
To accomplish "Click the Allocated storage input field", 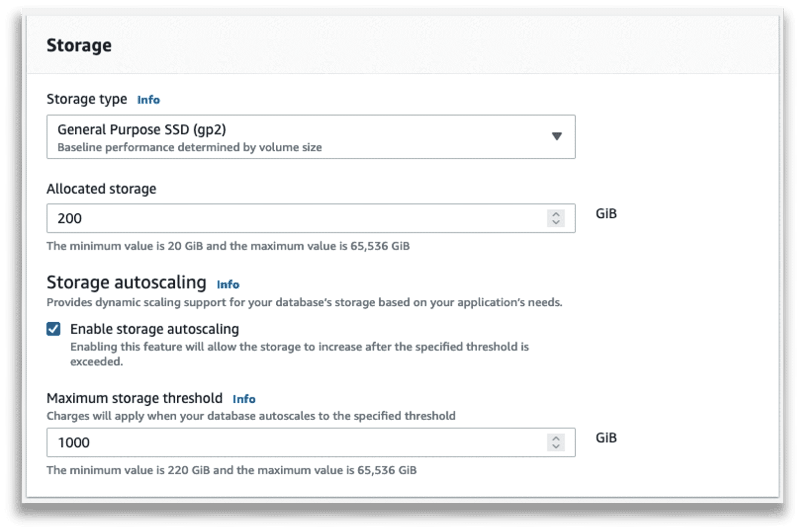I will [x=311, y=218].
